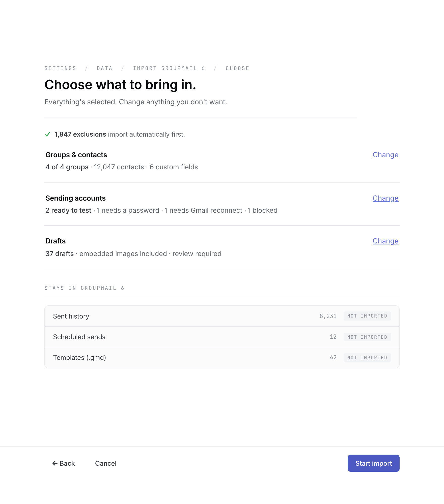The image size is (444, 504).
Task: Click the 12 scheduled sends count
Action: tap(333, 337)
